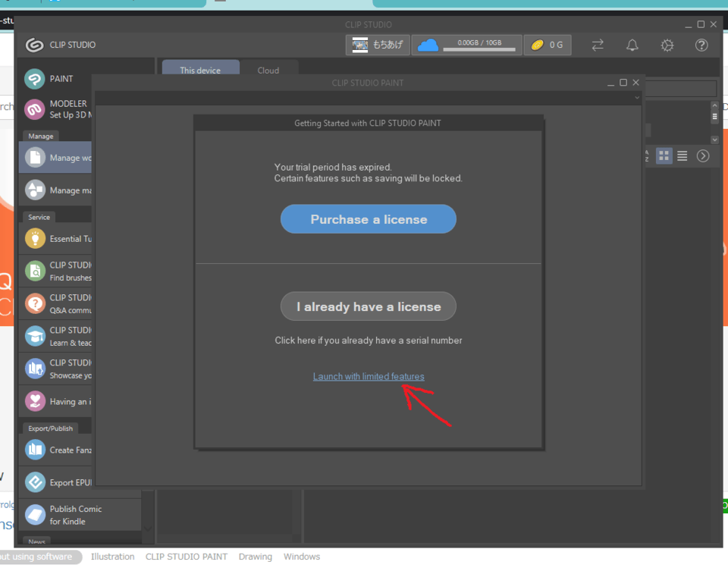Select the This device tab
The width and height of the screenshot is (728, 568).
(200, 71)
